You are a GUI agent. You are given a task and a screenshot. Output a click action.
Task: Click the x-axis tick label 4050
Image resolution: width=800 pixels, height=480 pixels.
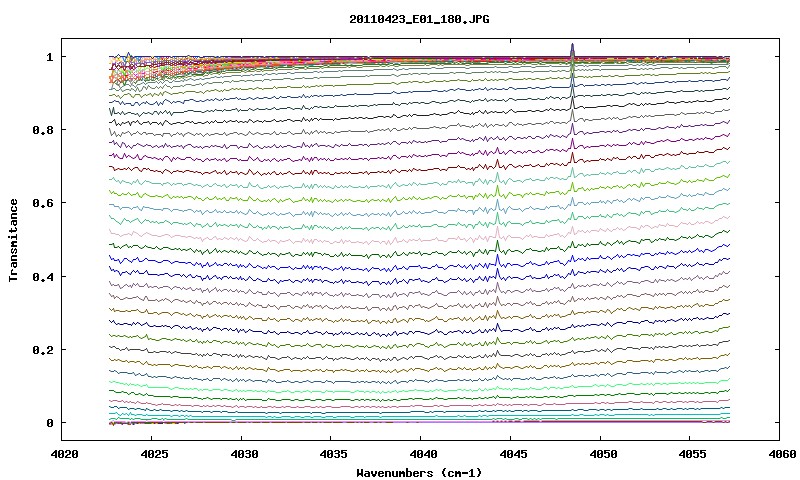[x=603, y=454]
